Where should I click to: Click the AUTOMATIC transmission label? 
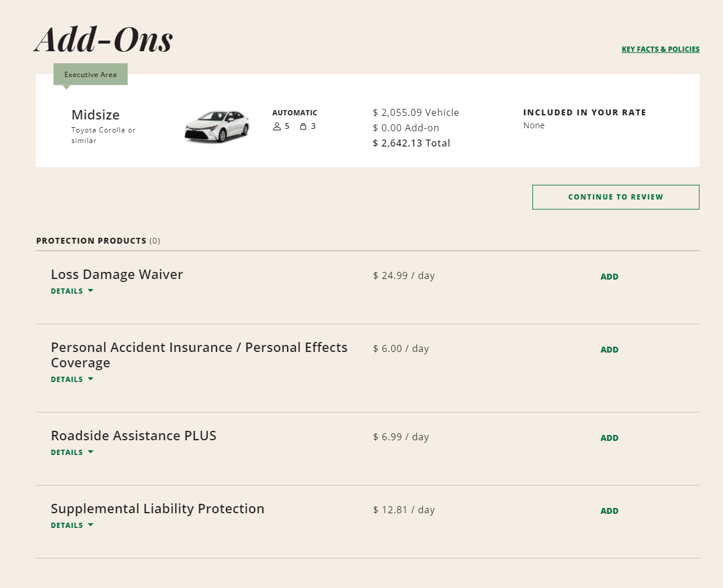click(x=295, y=112)
